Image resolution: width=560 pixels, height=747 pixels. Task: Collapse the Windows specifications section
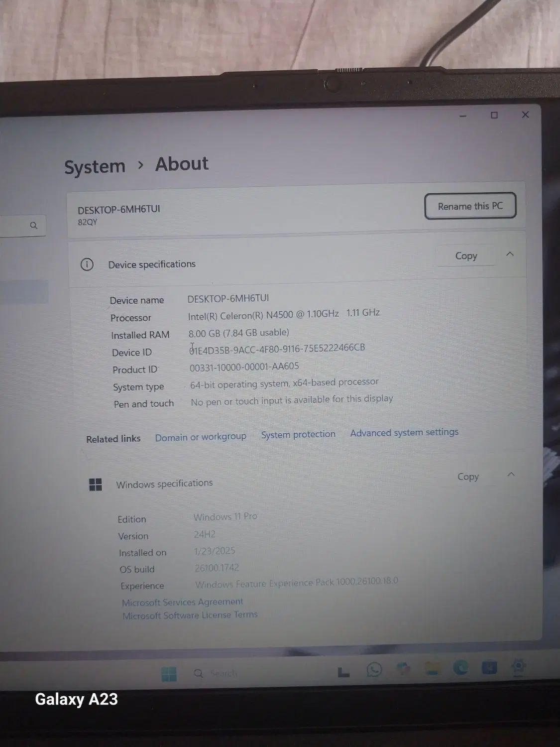click(511, 475)
